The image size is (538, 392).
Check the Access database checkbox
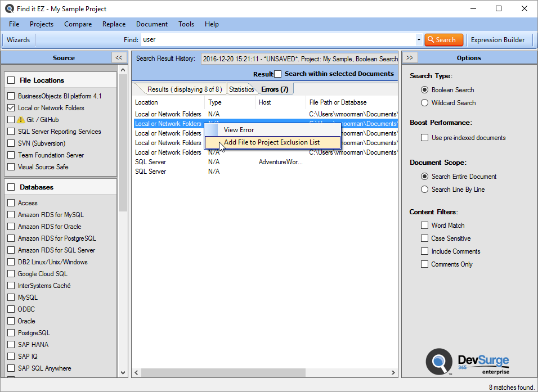coord(11,203)
